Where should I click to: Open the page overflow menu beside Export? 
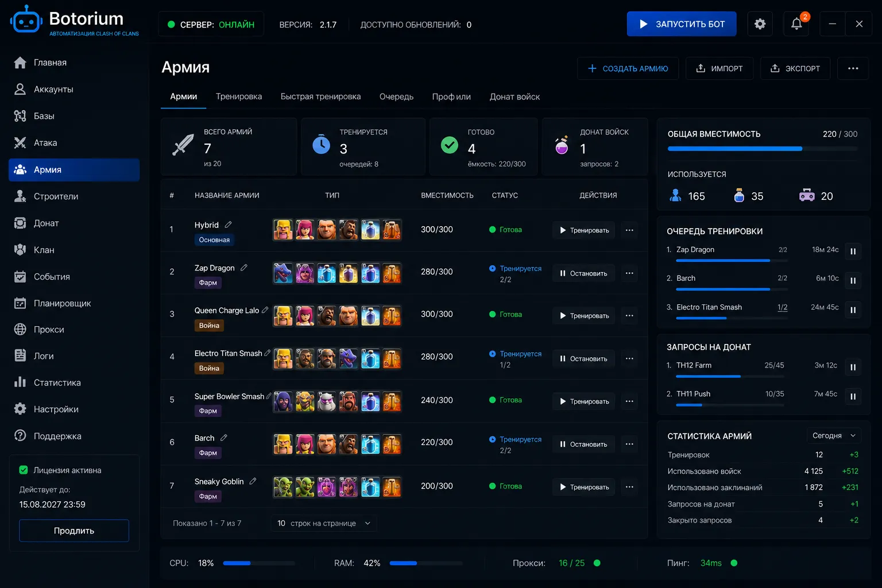click(853, 68)
